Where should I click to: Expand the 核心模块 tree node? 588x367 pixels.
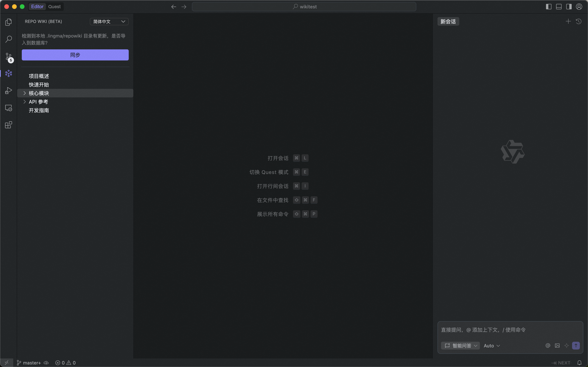24,93
